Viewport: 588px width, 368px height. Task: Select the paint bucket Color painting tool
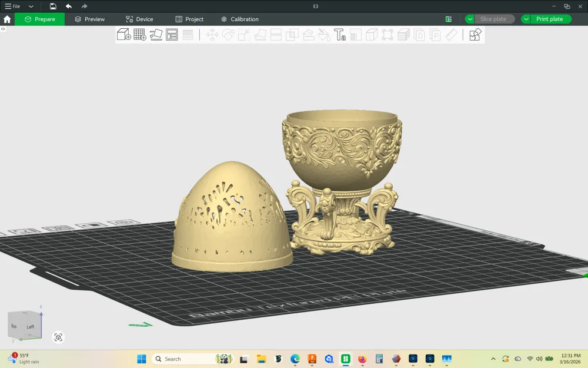(x=324, y=35)
